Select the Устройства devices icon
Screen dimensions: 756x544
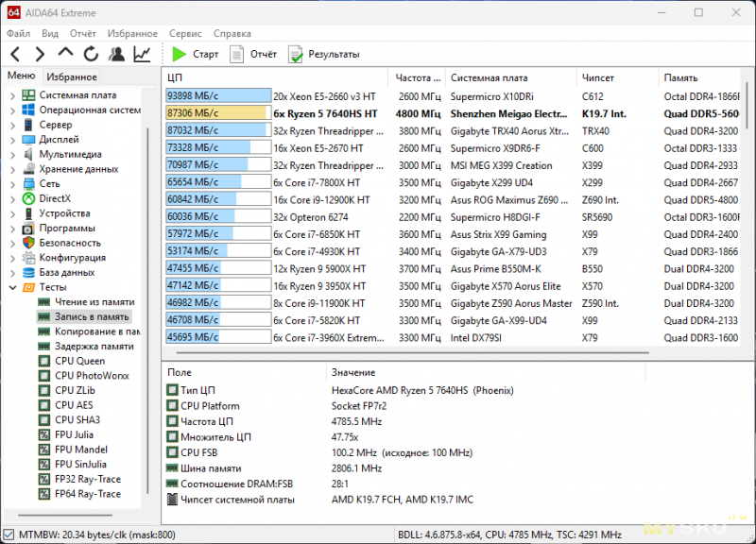[x=29, y=213]
